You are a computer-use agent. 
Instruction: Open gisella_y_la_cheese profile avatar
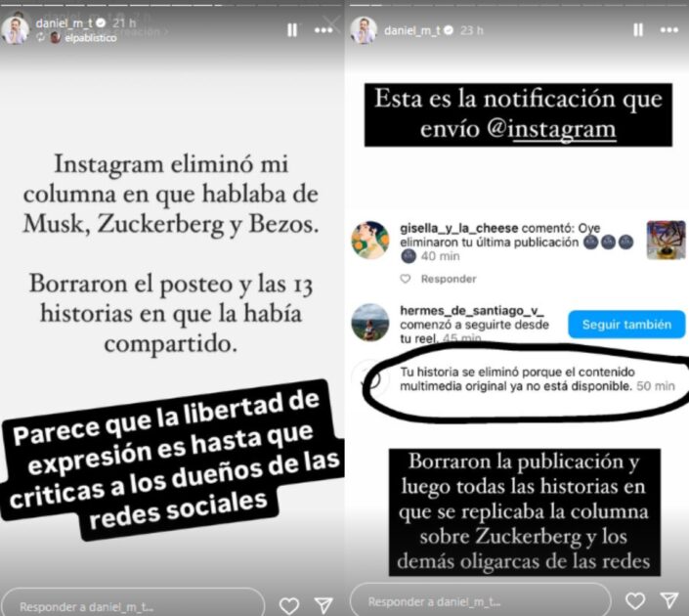pyautogui.click(x=370, y=241)
